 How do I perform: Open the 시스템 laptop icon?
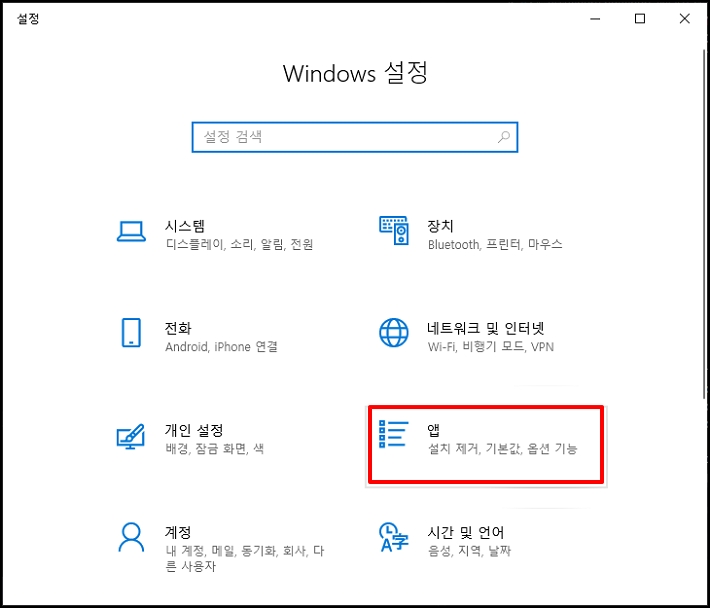pos(131,231)
